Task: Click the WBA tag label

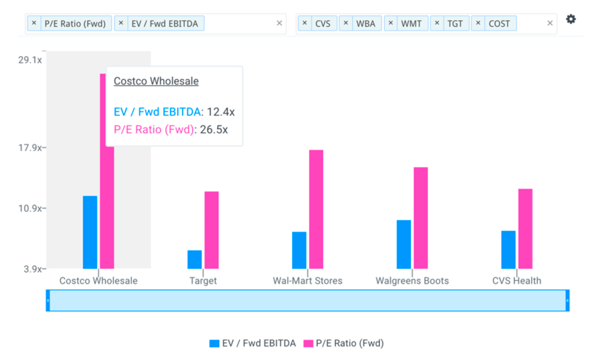Action: point(366,24)
